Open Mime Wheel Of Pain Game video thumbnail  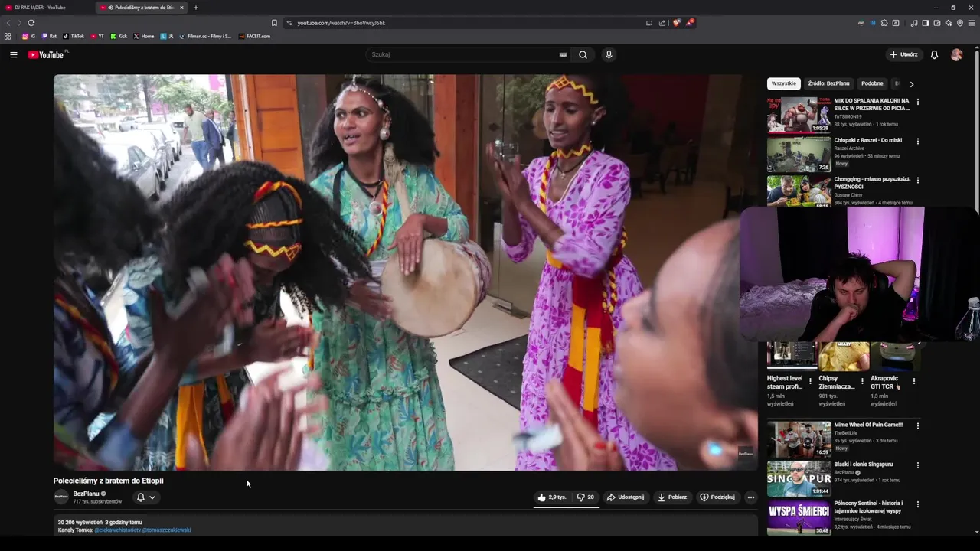pos(799,439)
